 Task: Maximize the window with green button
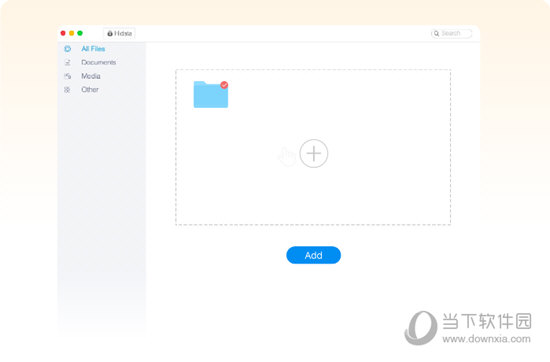pos(80,33)
